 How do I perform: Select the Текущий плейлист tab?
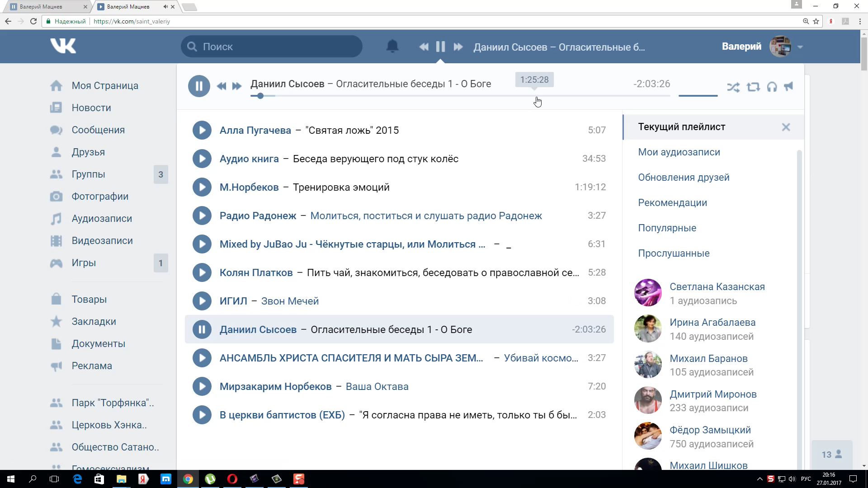pyautogui.click(x=713, y=127)
